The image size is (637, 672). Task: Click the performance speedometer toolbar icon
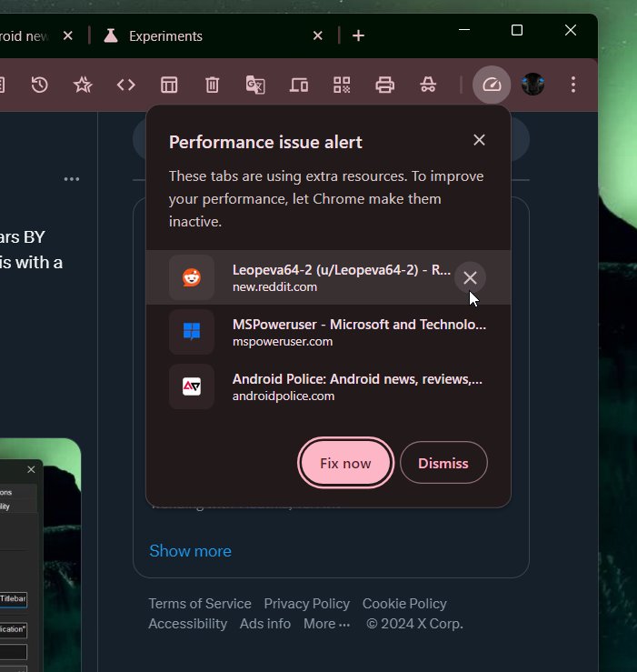492,85
